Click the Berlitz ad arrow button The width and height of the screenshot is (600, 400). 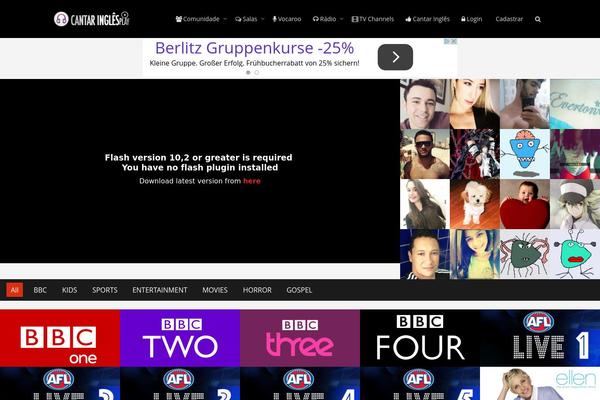[x=395, y=57]
